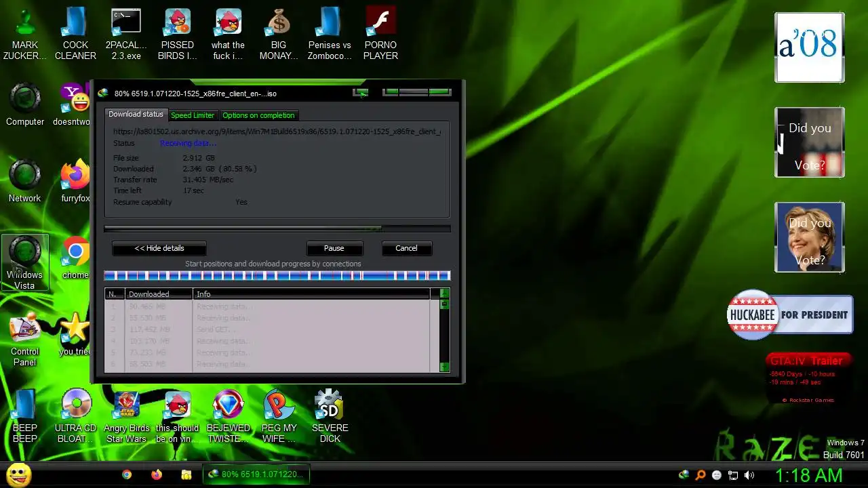Launch the 2PACAL... 2.3.exe console icon
This screenshot has width=868, height=488.
coord(126,34)
